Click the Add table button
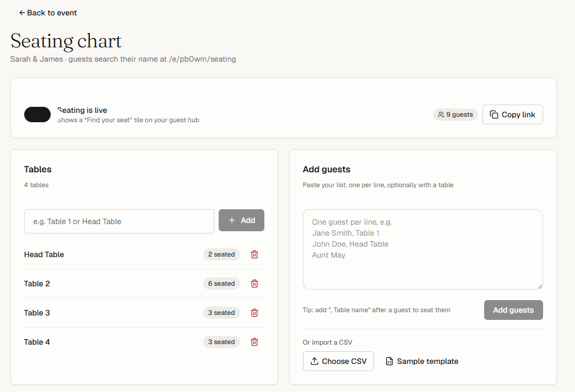Image resolution: width=575 pixels, height=392 pixels. point(241,220)
